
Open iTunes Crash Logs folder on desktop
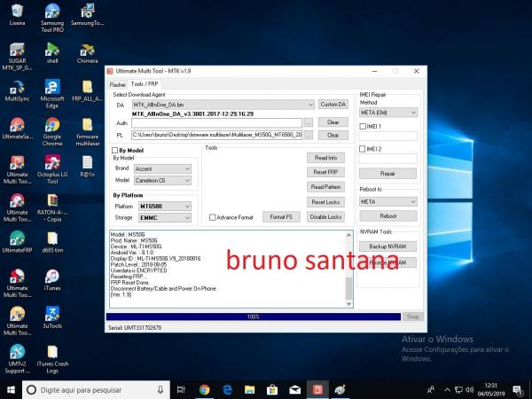pyautogui.click(x=52, y=359)
